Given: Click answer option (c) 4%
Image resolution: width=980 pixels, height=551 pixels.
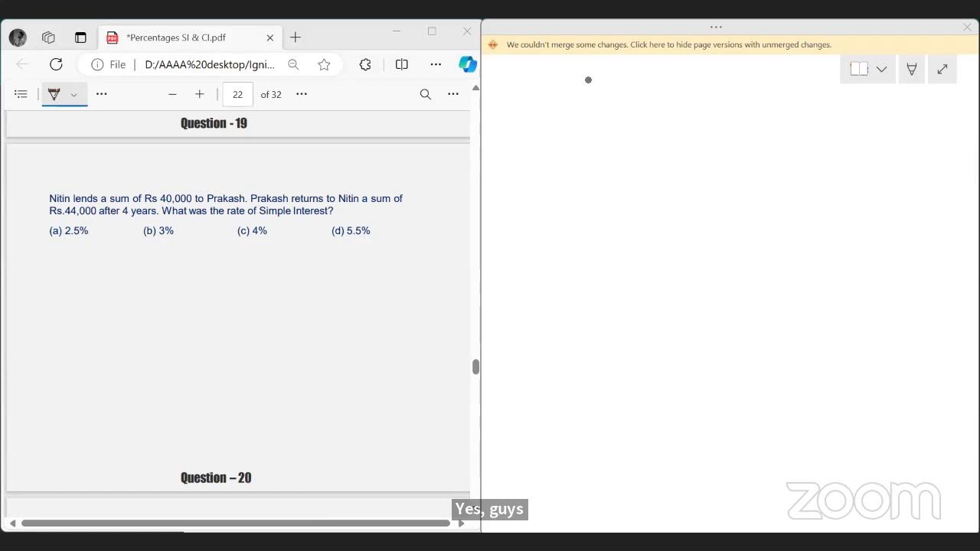Looking at the screenshot, I should tap(252, 230).
